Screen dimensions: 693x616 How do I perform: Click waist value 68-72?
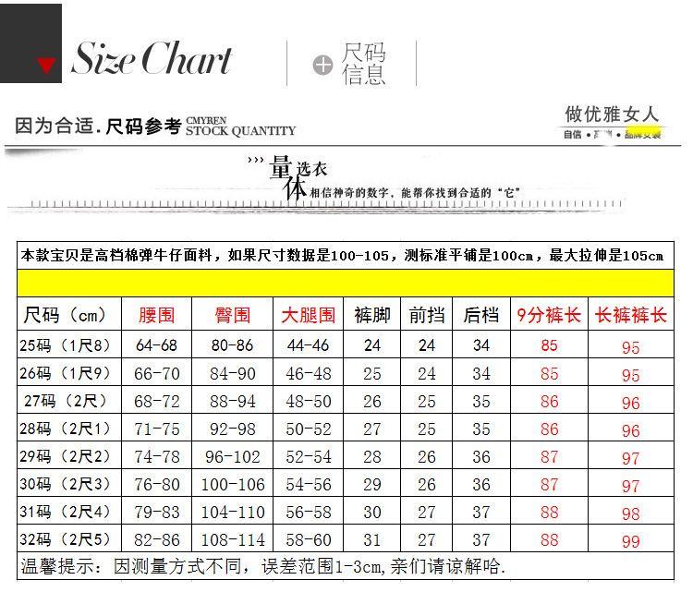click(x=156, y=402)
